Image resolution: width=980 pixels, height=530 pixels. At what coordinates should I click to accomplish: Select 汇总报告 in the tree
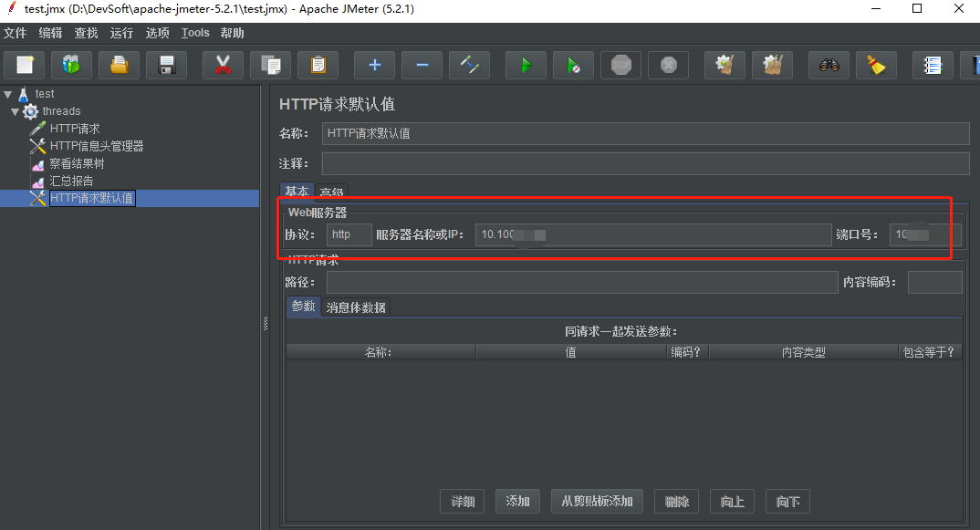(x=71, y=182)
